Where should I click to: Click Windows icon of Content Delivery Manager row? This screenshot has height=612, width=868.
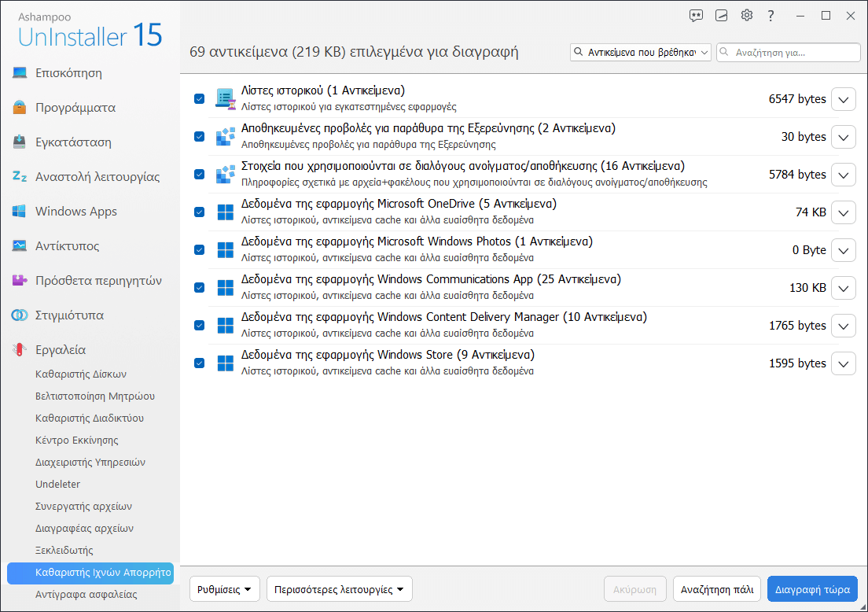(x=226, y=325)
